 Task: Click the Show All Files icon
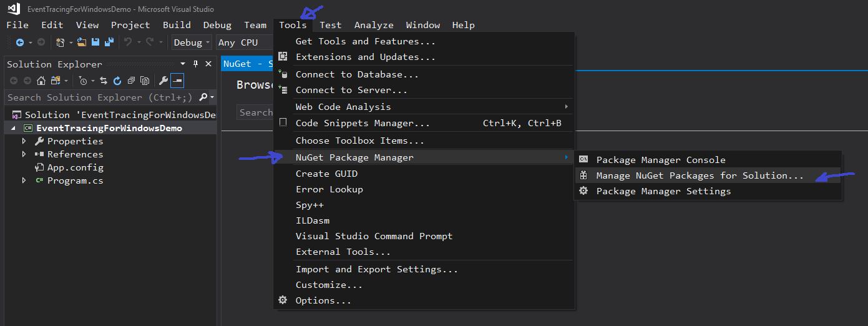145,81
